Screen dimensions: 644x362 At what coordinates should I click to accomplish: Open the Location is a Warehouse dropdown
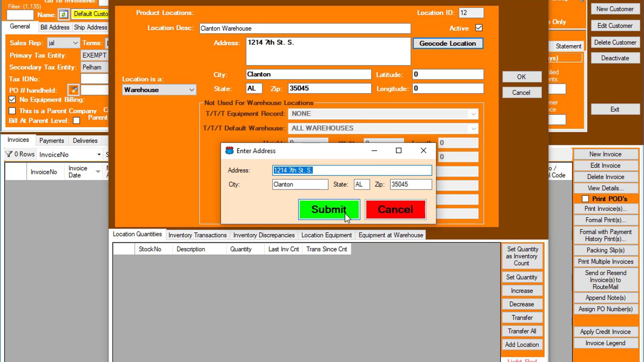click(x=159, y=90)
